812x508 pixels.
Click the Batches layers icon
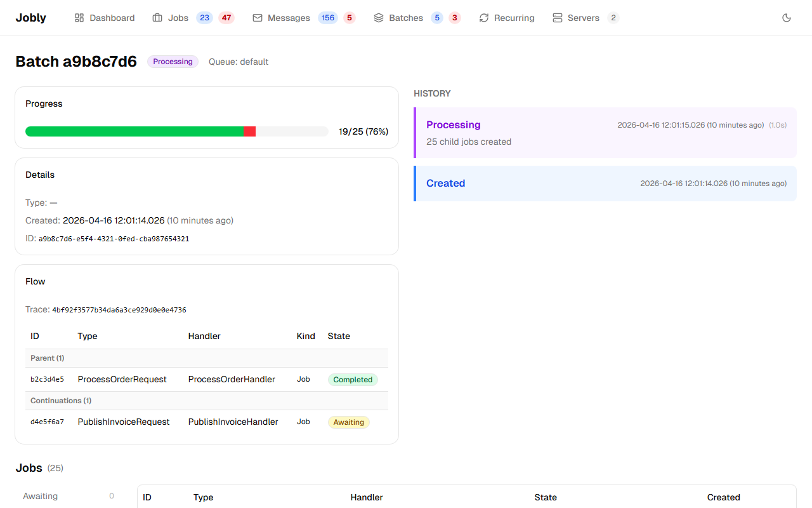(379, 18)
